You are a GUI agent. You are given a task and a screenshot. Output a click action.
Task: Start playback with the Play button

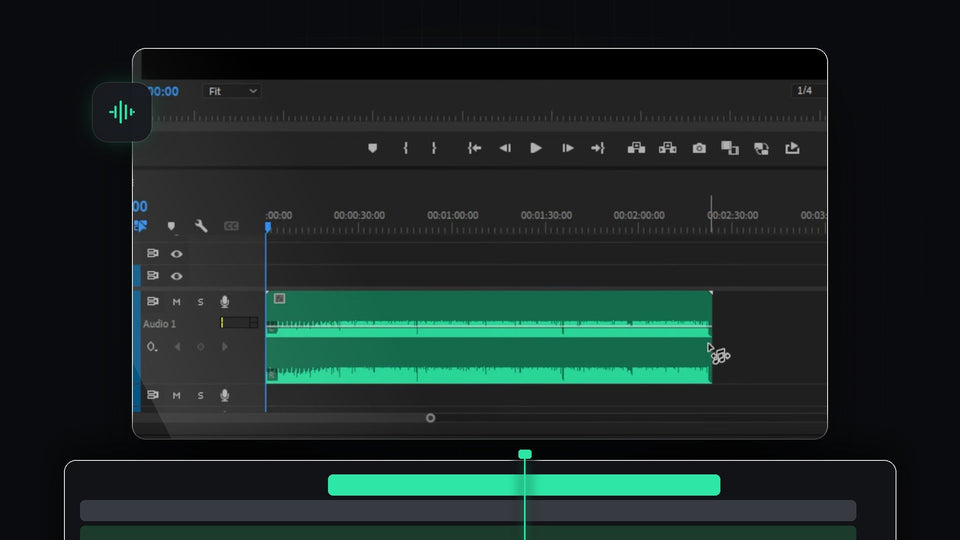click(536, 148)
